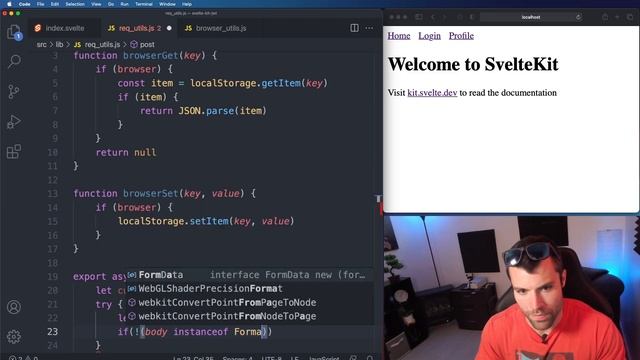
Task: Open the Extensions view
Action: tap(14, 152)
